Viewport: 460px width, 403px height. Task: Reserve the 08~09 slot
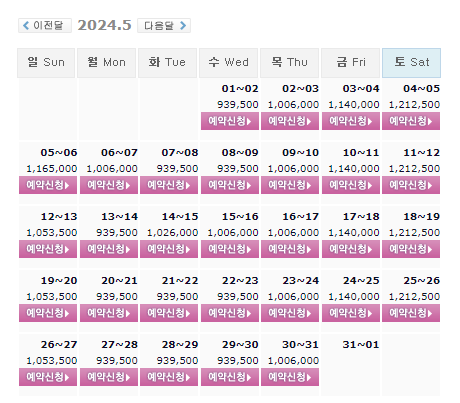pyautogui.click(x=230, y=185)
